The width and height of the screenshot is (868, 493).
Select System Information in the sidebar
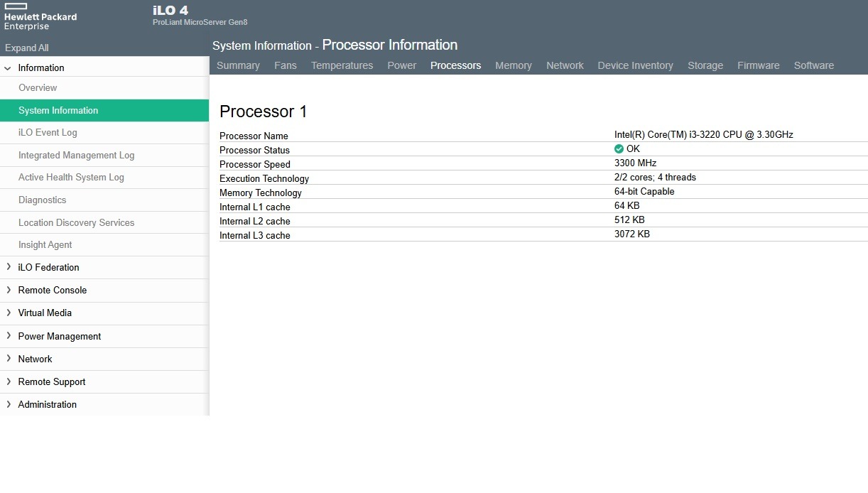pyautogui.click(x=104, y=110)
